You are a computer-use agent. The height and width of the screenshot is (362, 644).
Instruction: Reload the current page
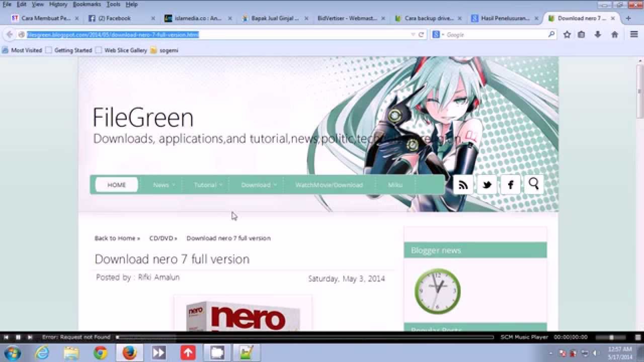(422, 35)
